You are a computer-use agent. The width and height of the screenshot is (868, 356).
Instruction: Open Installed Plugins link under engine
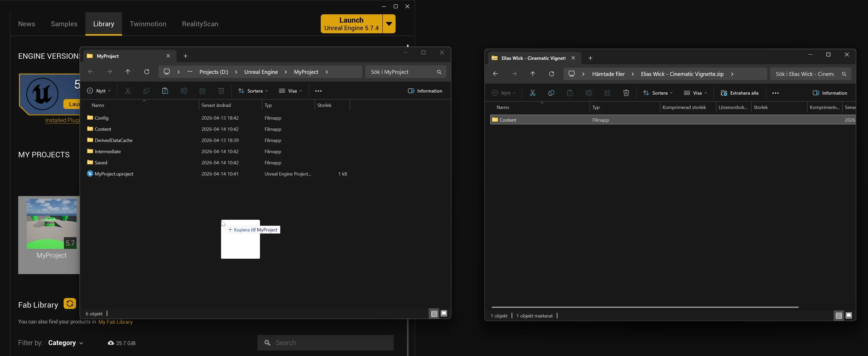tap(62, 120)
